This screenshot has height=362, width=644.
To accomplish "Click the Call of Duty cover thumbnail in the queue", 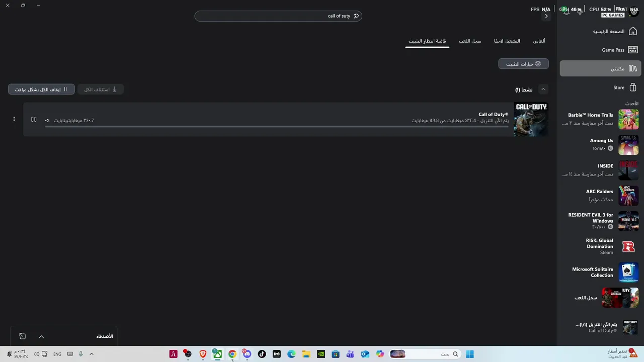I will tap(531, 119).
